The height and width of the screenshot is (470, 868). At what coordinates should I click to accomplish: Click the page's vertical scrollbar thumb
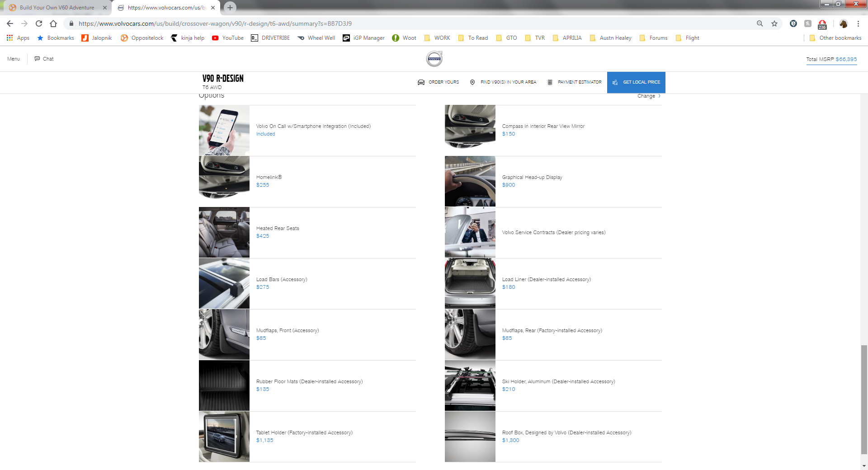[864, 399]
